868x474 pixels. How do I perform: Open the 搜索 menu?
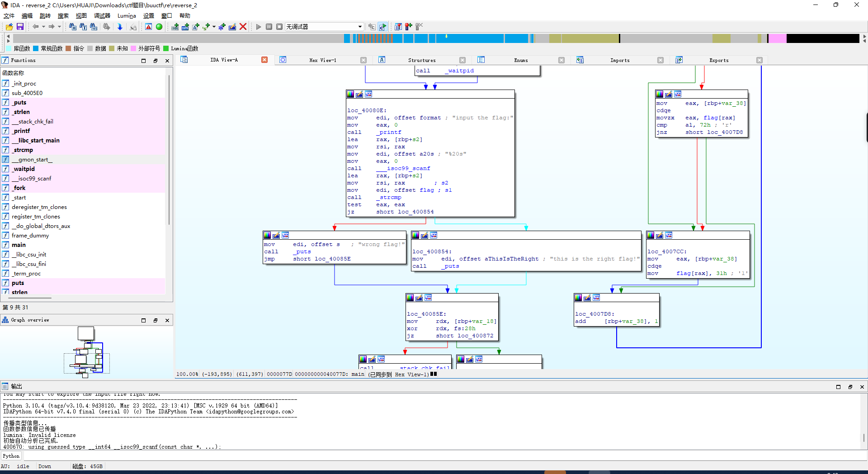pyautogui.click(x=63, y=15)
